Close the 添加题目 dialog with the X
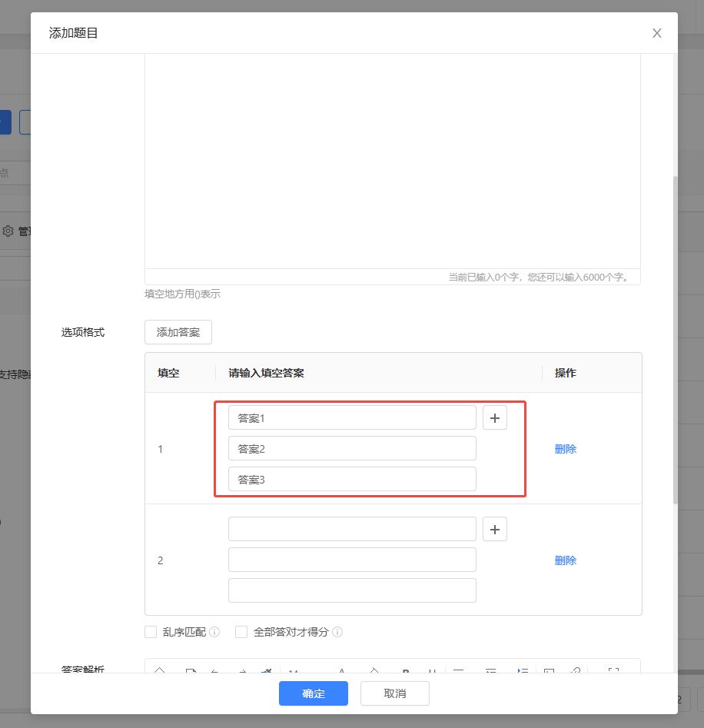 [656, 33]
